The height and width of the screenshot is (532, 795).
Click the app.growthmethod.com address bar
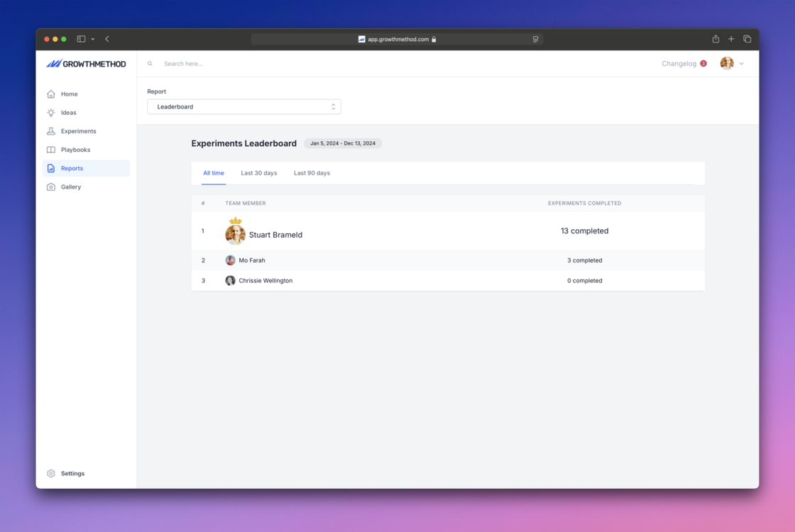[x=397, y=39]
